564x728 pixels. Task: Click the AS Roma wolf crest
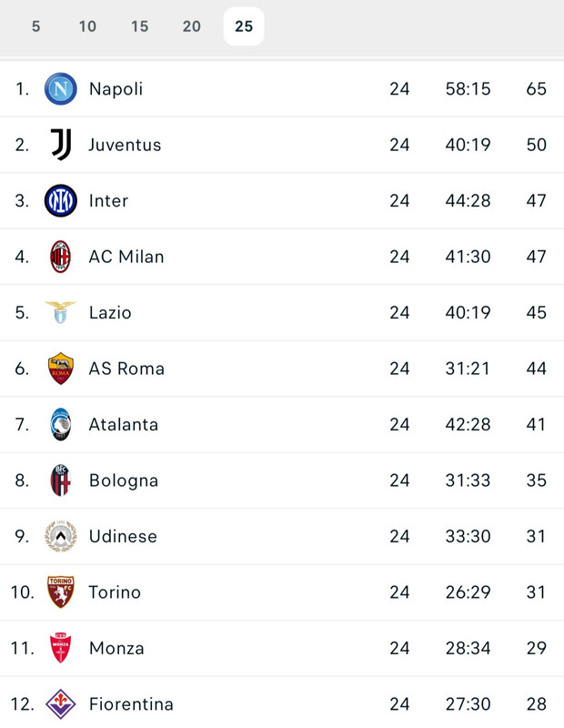click(x=61, y=369)
